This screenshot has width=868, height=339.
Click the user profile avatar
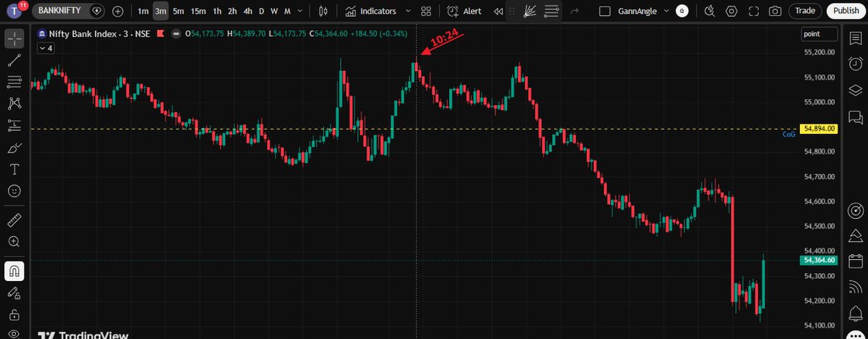pos(16,11)
